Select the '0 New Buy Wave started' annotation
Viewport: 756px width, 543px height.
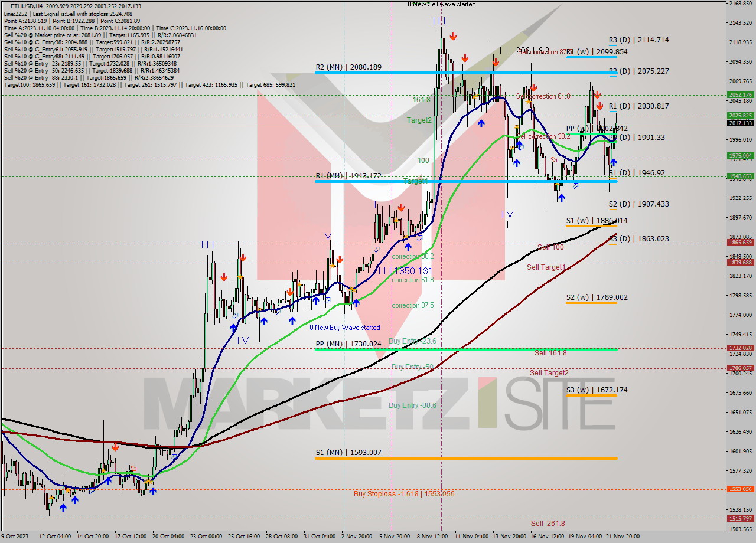[x=345, y=328]
